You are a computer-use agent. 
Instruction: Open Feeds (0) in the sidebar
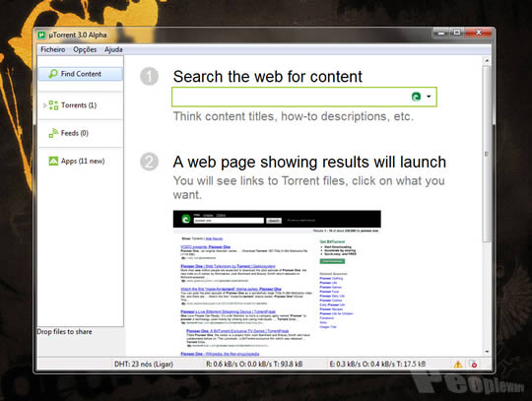pos(75,133)
